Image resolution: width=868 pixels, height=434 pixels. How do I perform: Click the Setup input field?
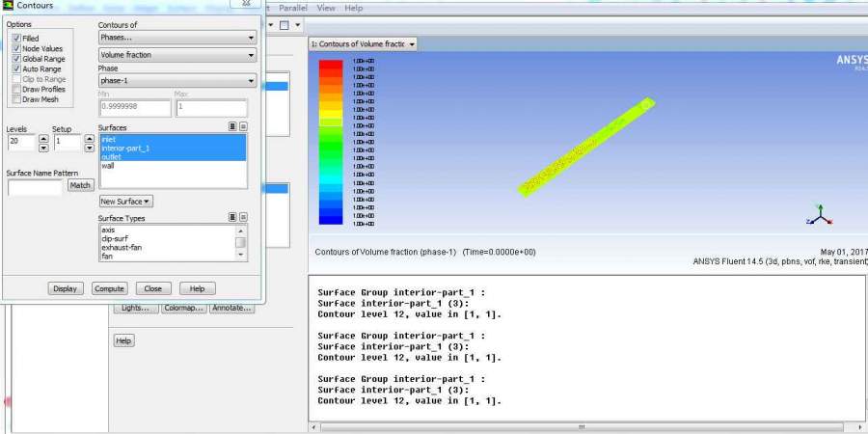point(68,142)
